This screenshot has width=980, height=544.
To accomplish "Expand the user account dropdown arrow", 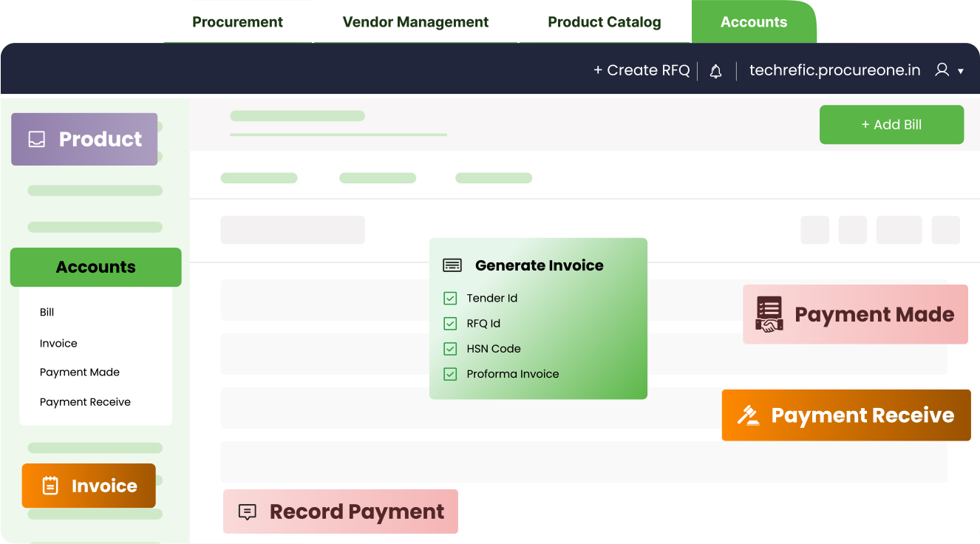I will (961, 72).
